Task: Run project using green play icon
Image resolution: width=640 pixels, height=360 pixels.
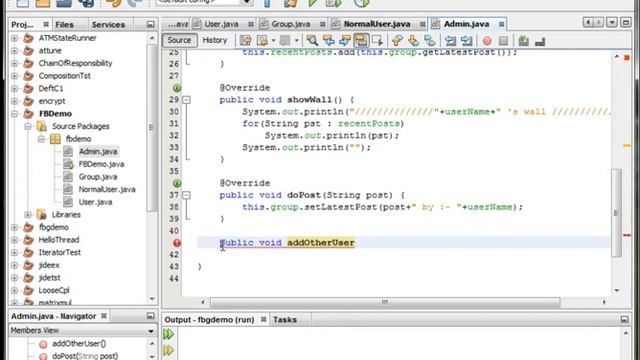Action: click(x=313, y=3)
